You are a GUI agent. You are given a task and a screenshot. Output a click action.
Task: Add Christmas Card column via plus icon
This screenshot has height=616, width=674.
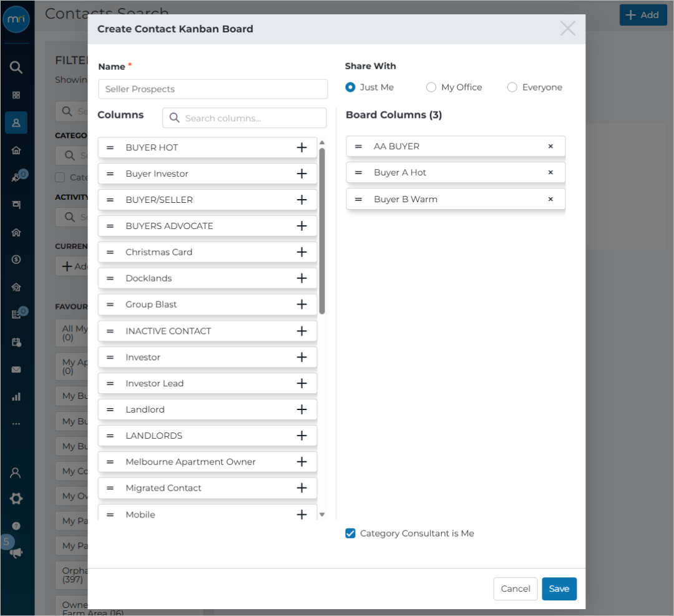tap(302, 252)
